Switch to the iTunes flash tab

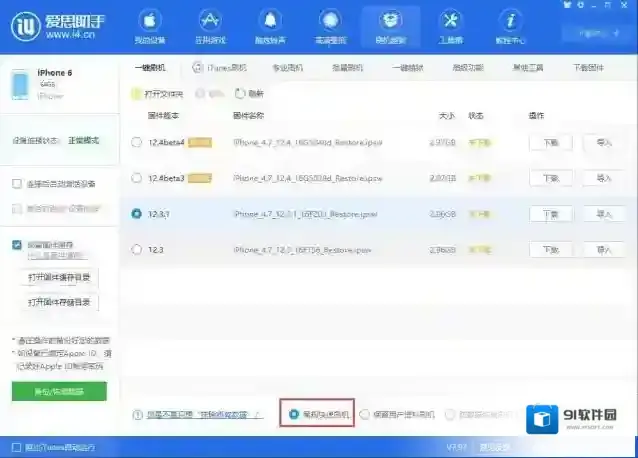225,68
